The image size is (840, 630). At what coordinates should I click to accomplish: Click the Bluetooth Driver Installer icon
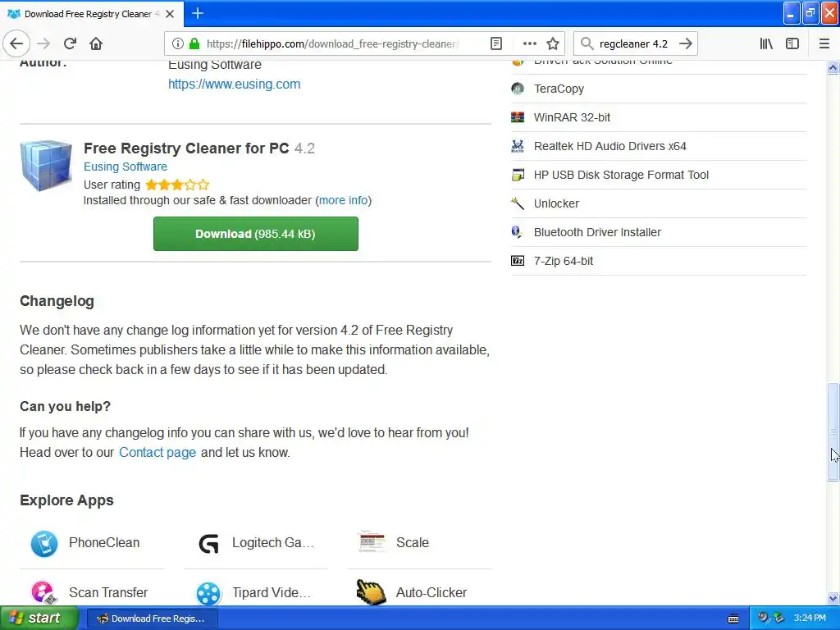pyautogui.click(x=518, y=232)
